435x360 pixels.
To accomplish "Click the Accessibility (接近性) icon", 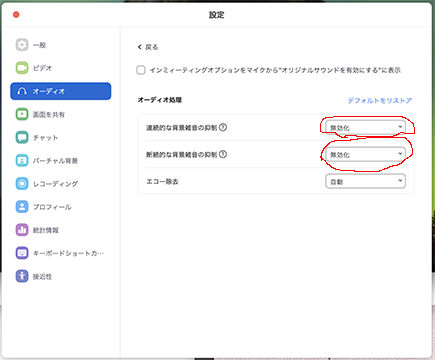I will pos(22,276).
